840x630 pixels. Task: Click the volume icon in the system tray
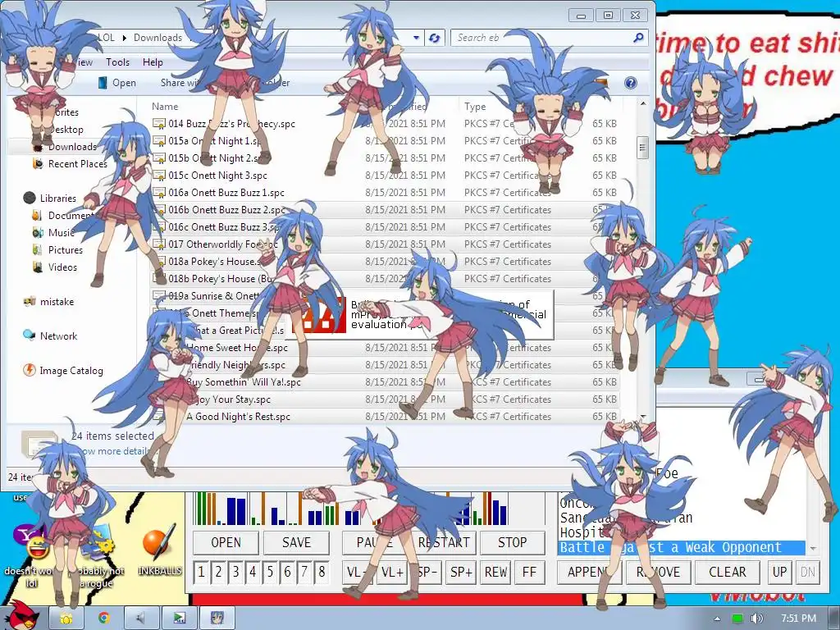[x=756, y=619]
